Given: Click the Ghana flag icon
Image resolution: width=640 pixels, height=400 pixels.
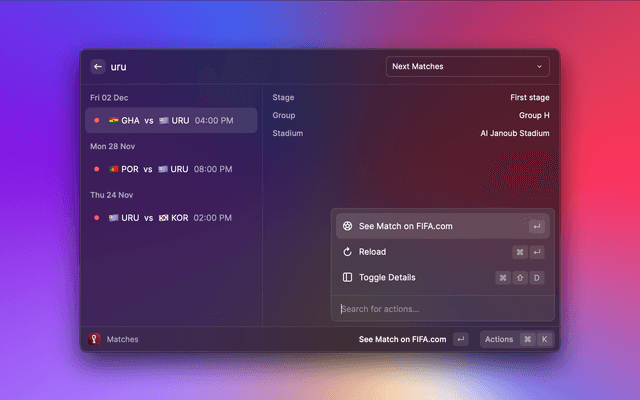Looking at the screenshot, I should pyautogui.click(x=113, y=121).
